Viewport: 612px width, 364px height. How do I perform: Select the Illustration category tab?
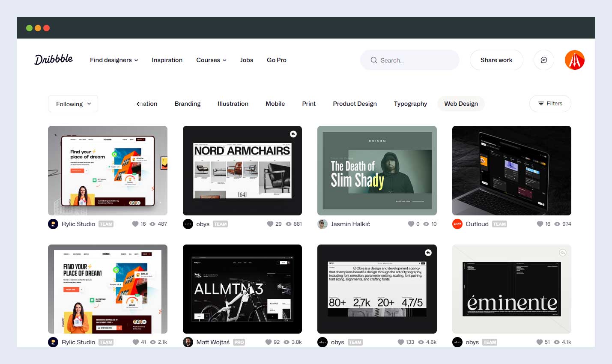click(x=233, y=104)
